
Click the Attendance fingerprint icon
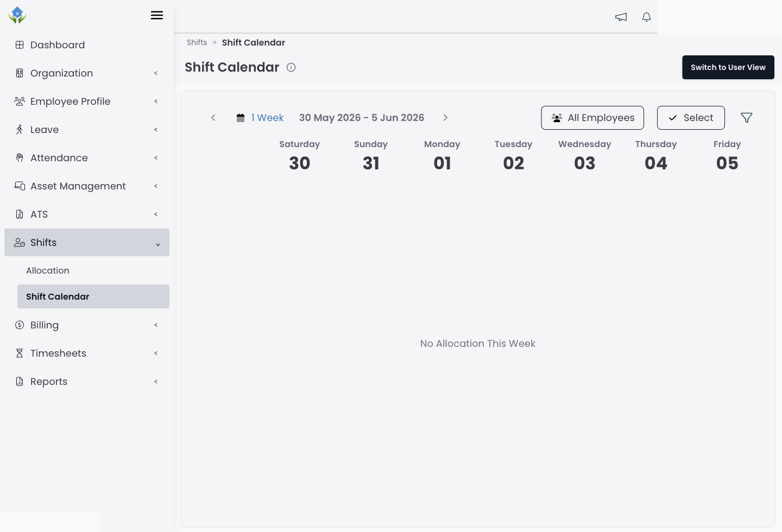click(20, 158)
